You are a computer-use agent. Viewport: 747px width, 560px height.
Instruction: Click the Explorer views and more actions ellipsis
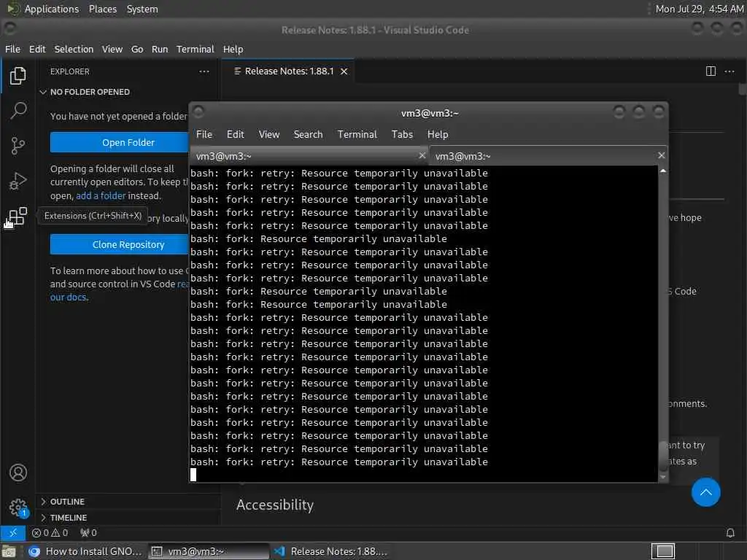204,71
